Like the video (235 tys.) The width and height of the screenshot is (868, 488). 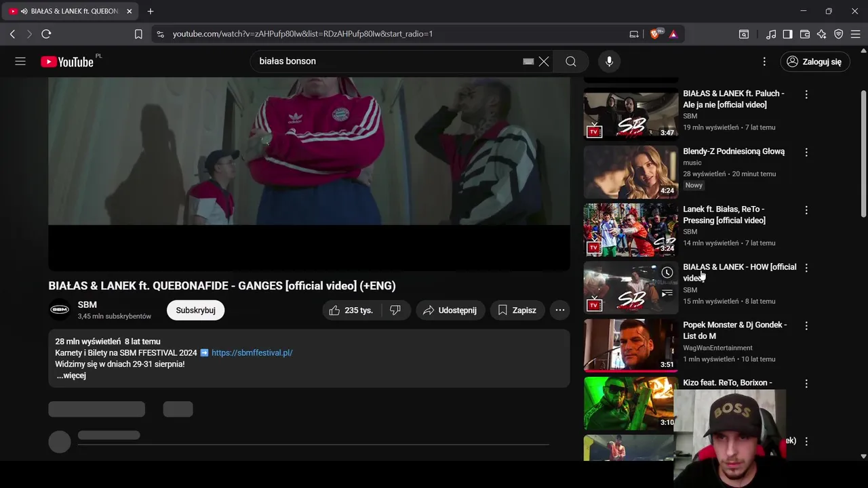point(352,310)
